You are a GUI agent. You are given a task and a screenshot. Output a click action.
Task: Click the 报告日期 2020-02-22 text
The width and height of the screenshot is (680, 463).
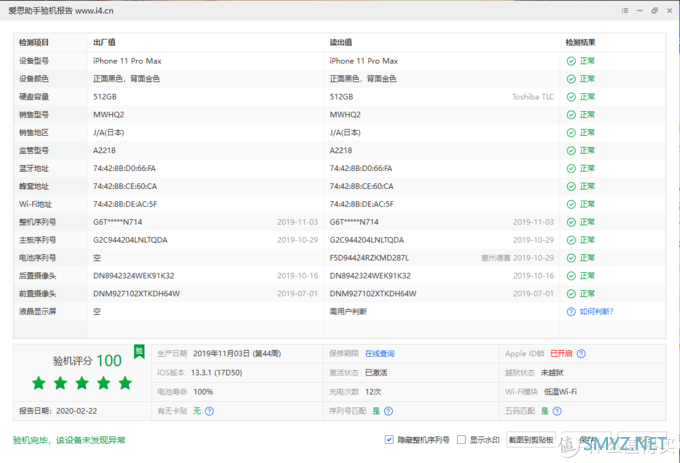(x=58, y=411)
